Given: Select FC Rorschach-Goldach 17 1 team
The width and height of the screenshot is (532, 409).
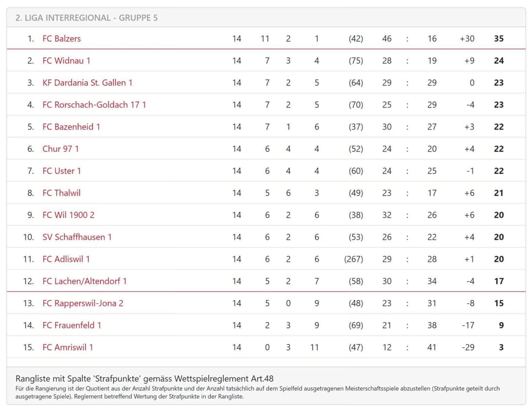Looking at the screenshot, I should coord(94,105).
